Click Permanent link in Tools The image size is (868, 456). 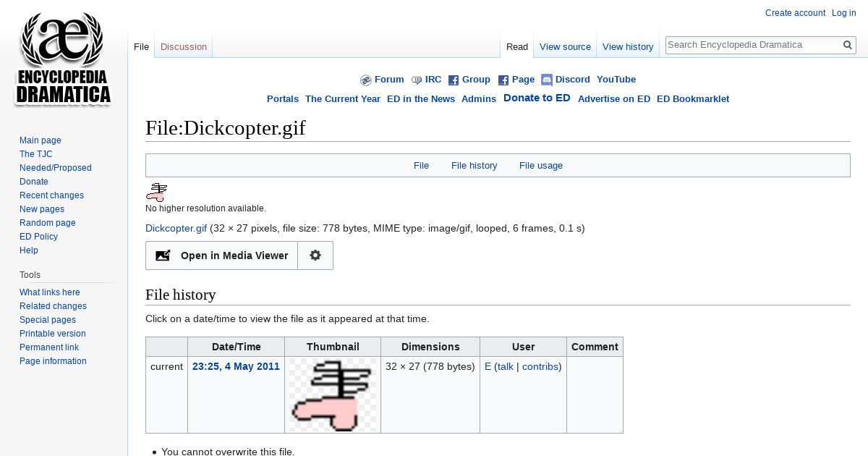[x=49, y=347]
